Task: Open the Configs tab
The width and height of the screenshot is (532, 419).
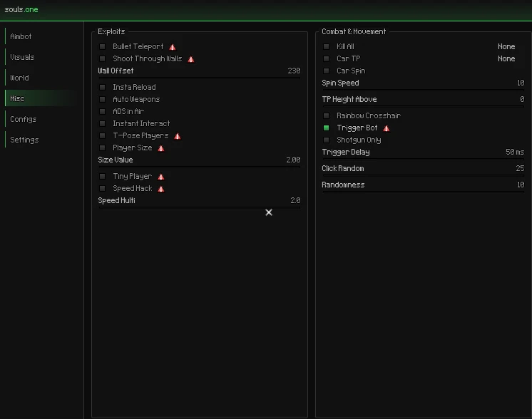Action: point(41,119)
